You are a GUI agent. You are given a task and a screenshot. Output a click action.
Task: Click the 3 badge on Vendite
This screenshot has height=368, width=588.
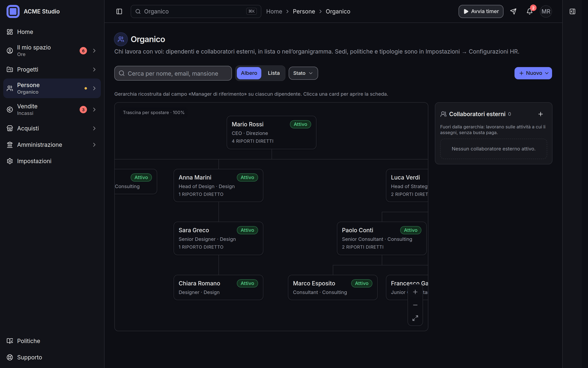[83, 110]
